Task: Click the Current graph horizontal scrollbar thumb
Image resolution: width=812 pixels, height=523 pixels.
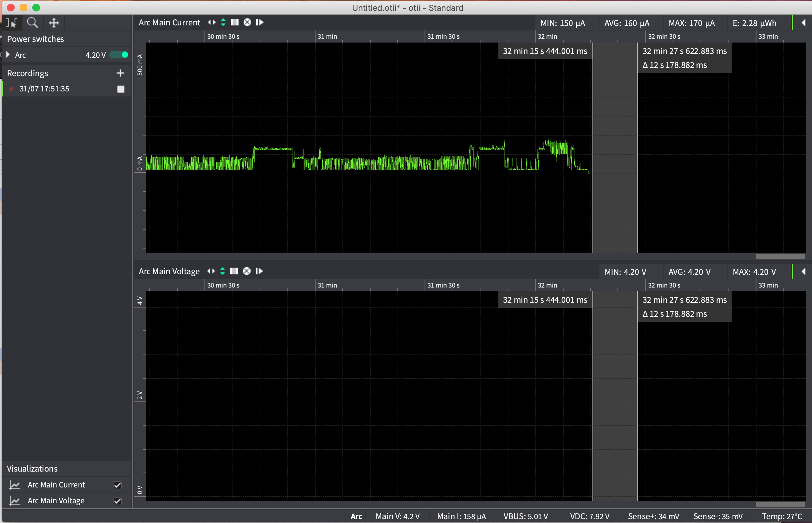Action: tap(780, 256)
